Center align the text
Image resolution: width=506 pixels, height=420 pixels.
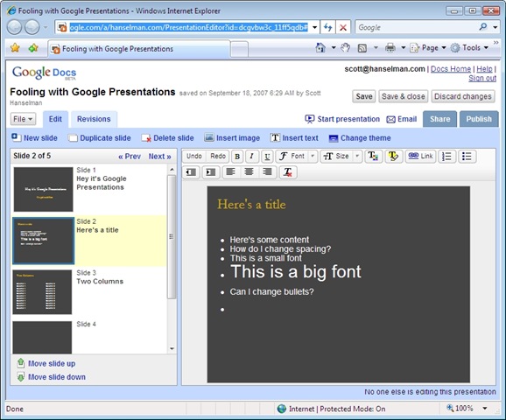pos(249,171)
